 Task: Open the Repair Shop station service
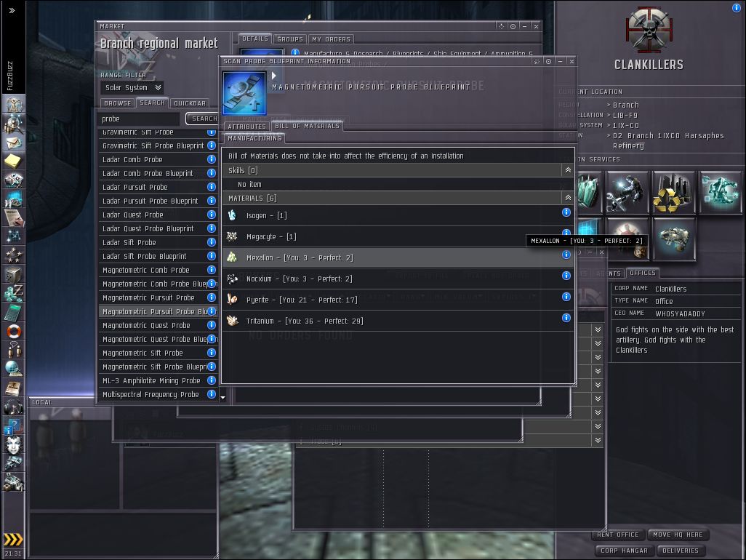click(628, 192)
